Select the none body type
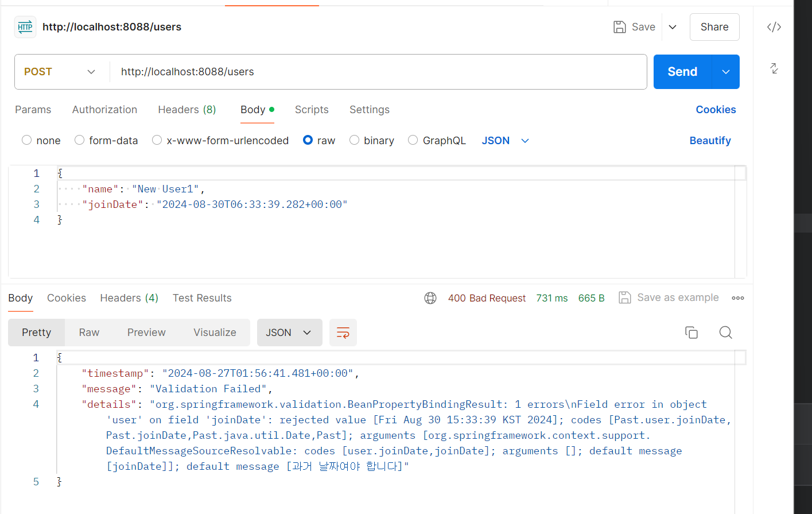 [26, 140]
